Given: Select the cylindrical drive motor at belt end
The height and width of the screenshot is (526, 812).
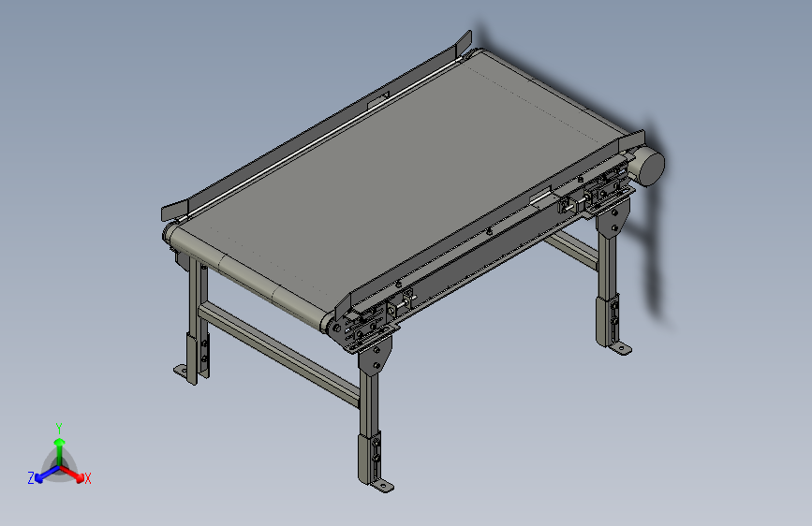Looking at the screenshot, I should click(647, 167).
